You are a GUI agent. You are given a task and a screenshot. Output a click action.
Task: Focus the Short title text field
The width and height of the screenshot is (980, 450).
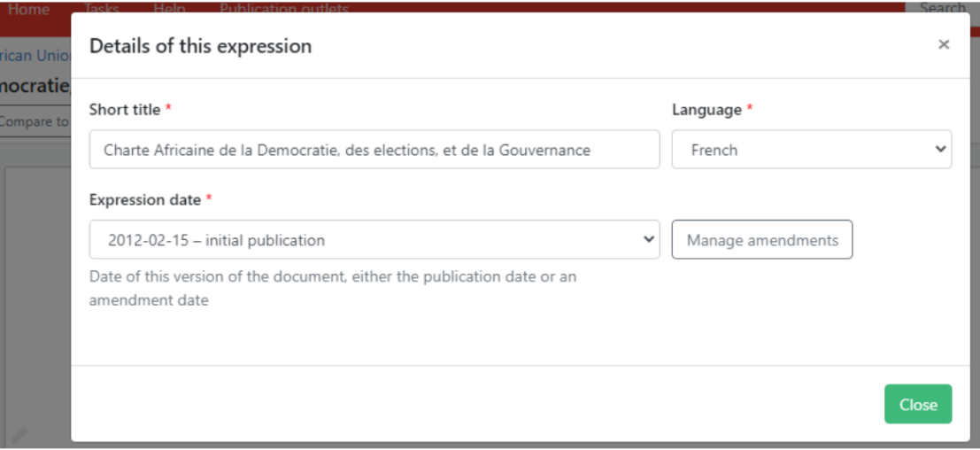coord(374,150)
